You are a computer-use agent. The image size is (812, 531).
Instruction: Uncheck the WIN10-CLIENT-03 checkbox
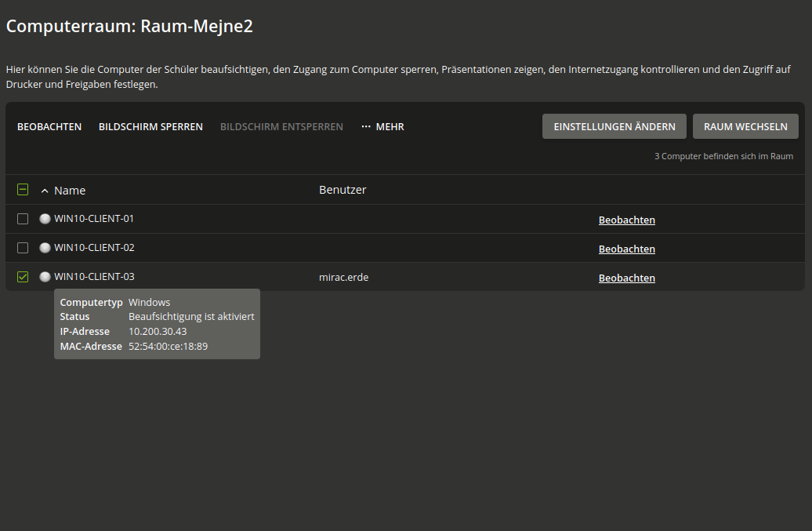click(x=23, y=277)
